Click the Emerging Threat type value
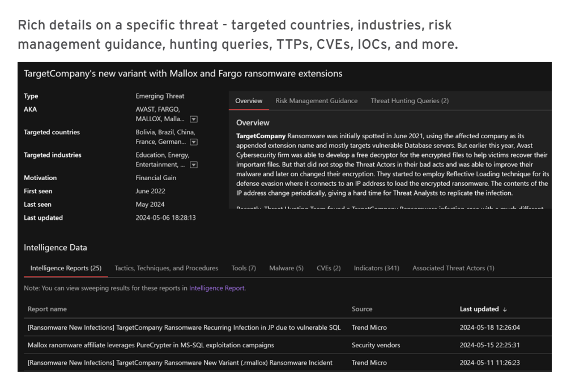Screen dimensions: 588x391 click(x=160, y=96)
